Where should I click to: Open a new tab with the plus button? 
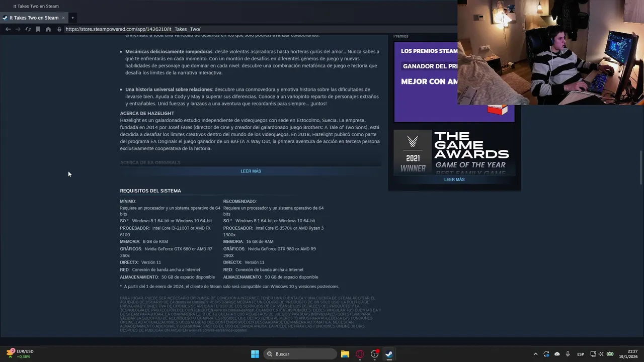pos(72,18)
